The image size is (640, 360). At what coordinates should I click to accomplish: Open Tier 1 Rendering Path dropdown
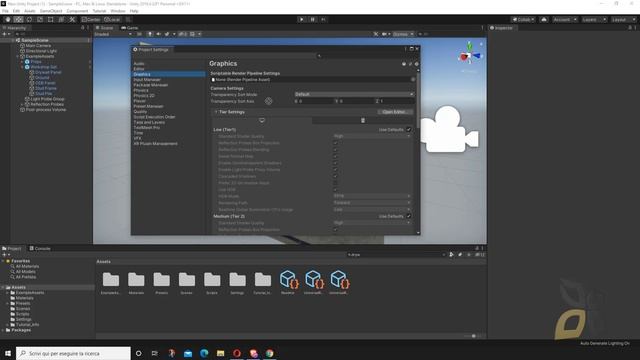point(372,203)
